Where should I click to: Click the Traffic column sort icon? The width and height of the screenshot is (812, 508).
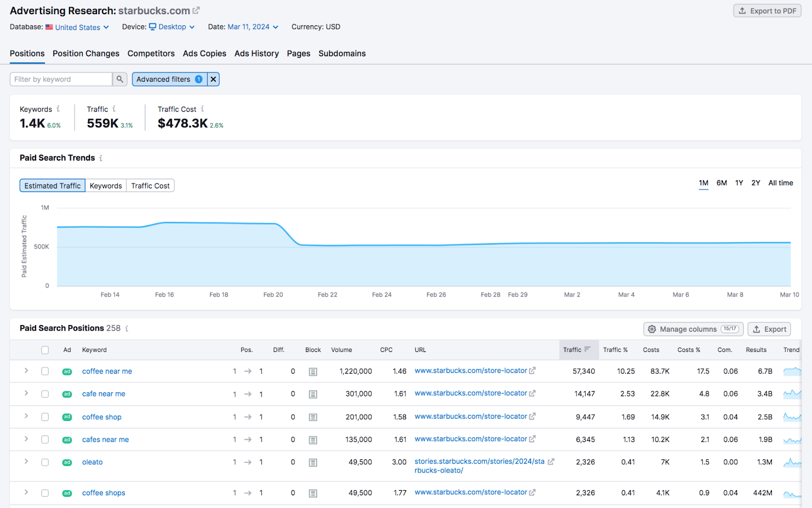587,350
